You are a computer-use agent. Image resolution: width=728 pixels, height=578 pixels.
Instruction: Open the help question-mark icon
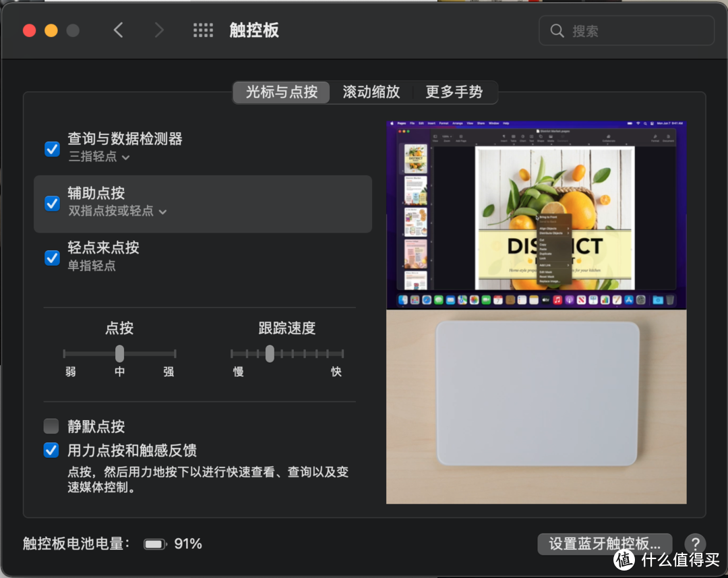[x=695, y=544]
